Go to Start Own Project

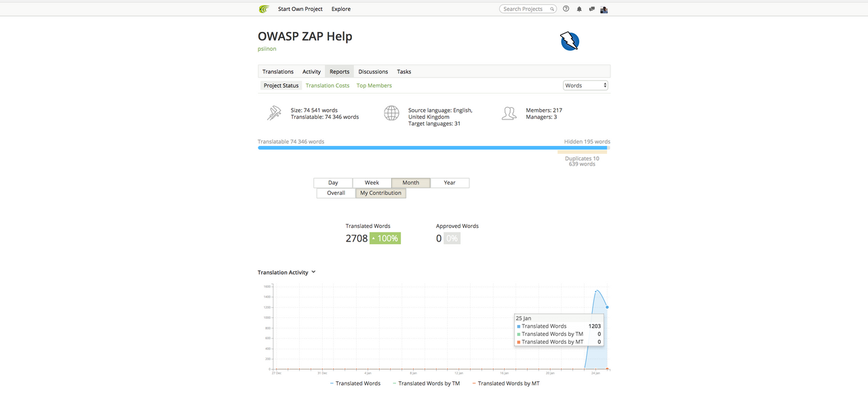point(300,9)
